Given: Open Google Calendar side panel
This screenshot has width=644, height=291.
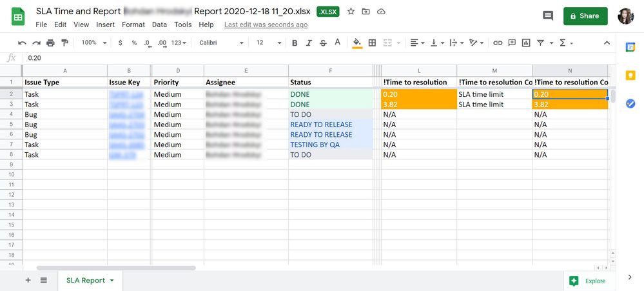Looking at the screenshot, I should (x=630, y=47).
